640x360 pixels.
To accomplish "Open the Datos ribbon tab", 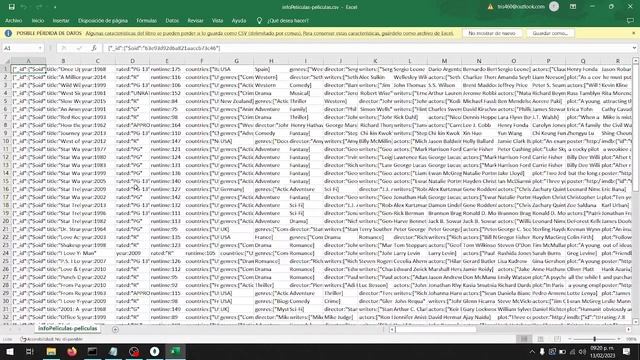I will click(172, 20).
